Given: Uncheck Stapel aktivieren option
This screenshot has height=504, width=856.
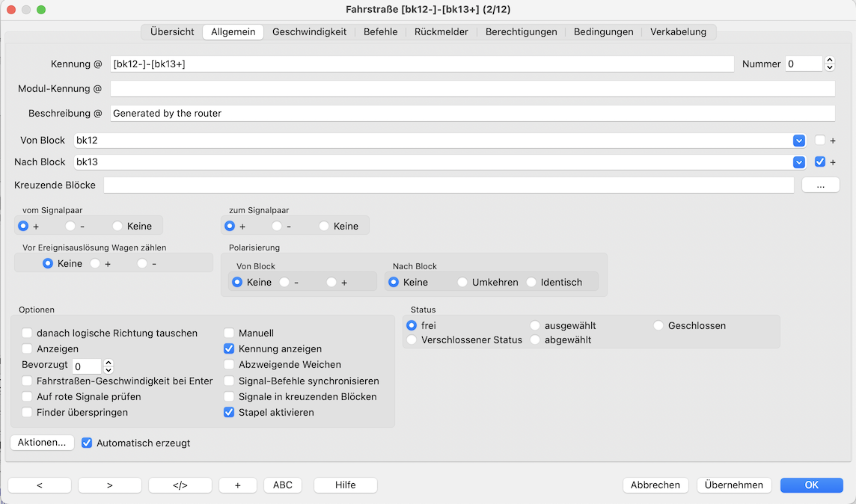Looking at the screenshot, I should pyautogui.click(x=230, y=413).
